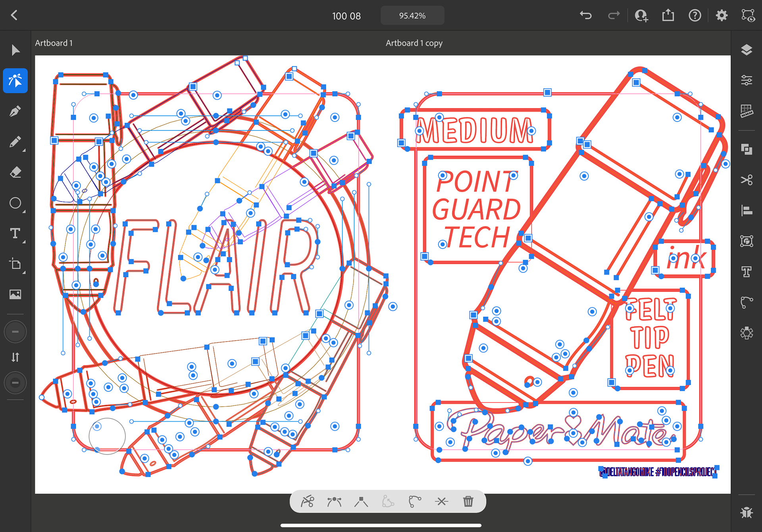This screenshot has width=762, height=532.
Task: Open the upper color circle in left toolbar
Action: coord(15,332)
